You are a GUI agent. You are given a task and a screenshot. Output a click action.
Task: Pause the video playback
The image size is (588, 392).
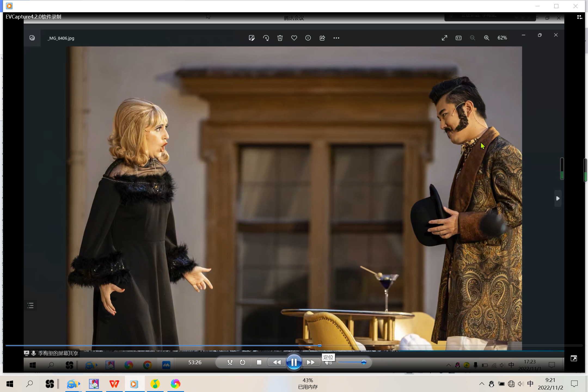(294, 362)
